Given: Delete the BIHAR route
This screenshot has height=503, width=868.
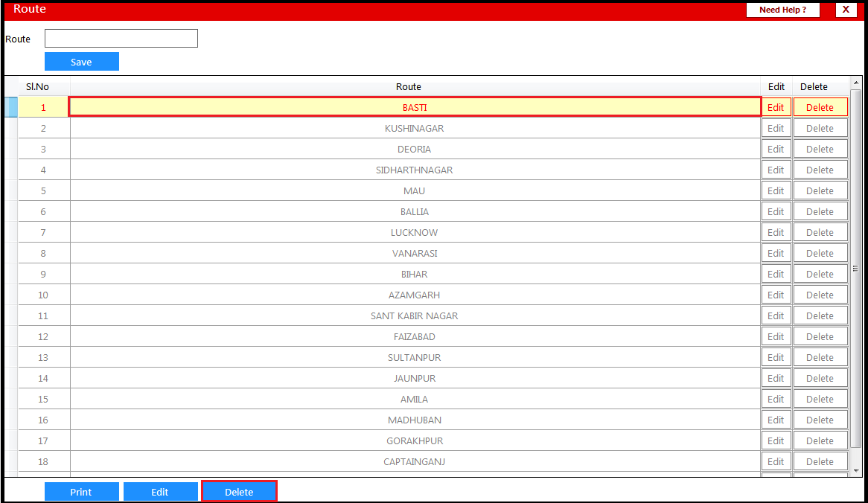Looking at the screenshot, I should tap(820, 274).
